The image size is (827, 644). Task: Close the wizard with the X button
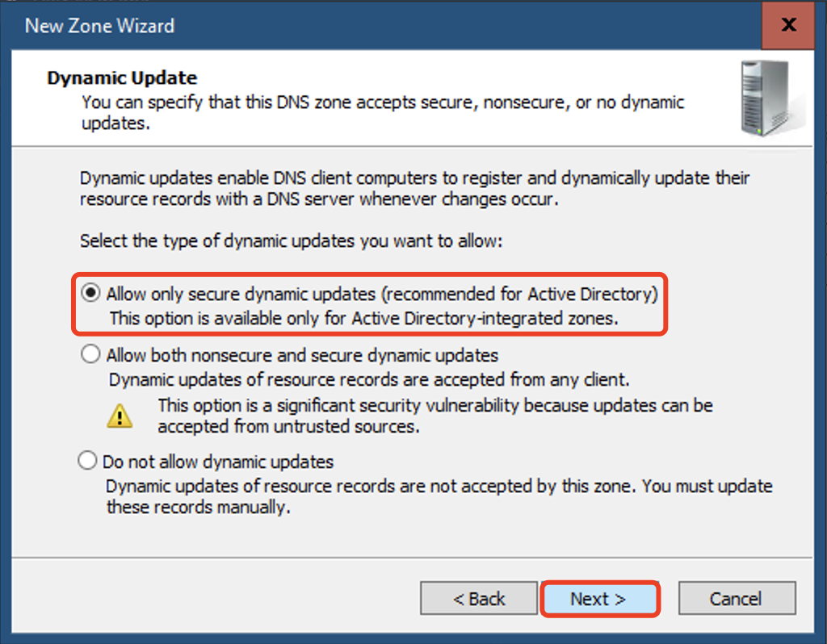[x=788, y=24]
